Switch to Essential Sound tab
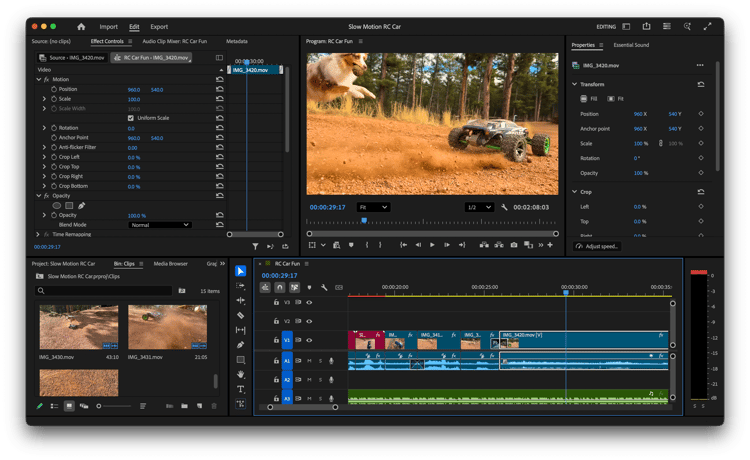 (631, 45)
